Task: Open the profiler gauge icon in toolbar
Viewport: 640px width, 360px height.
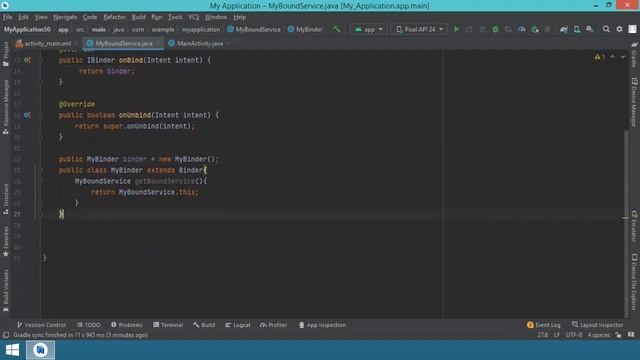Action: click(x=522, y=29)
